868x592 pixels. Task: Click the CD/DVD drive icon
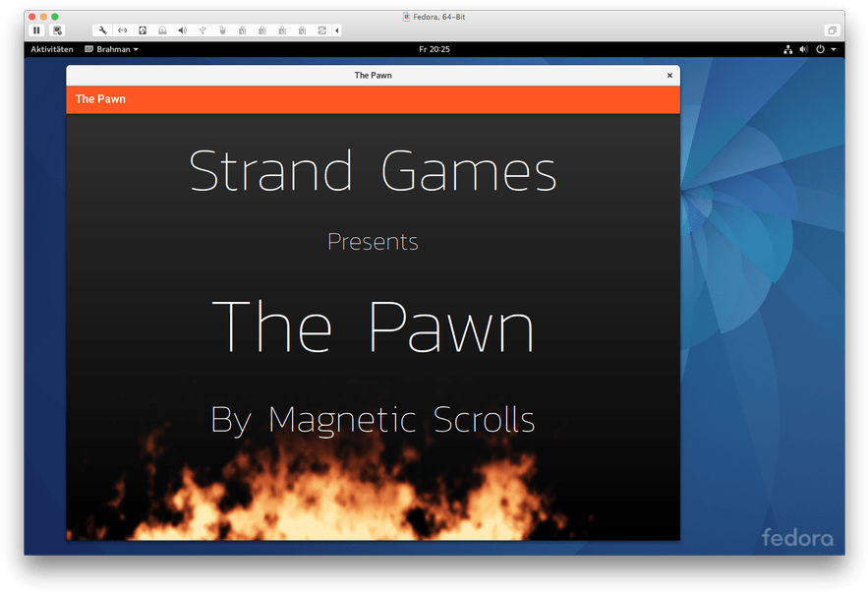click(x=162, y=30)
